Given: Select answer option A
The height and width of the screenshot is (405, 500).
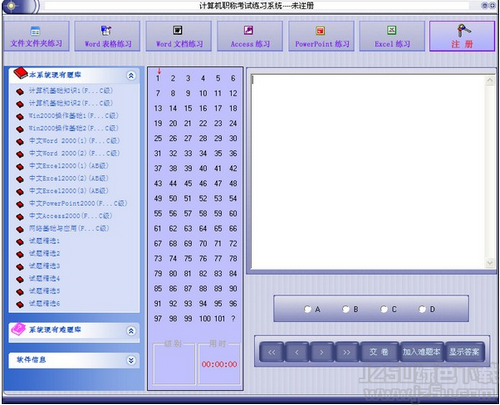Looking at the screenshot, I should [307, 309].
